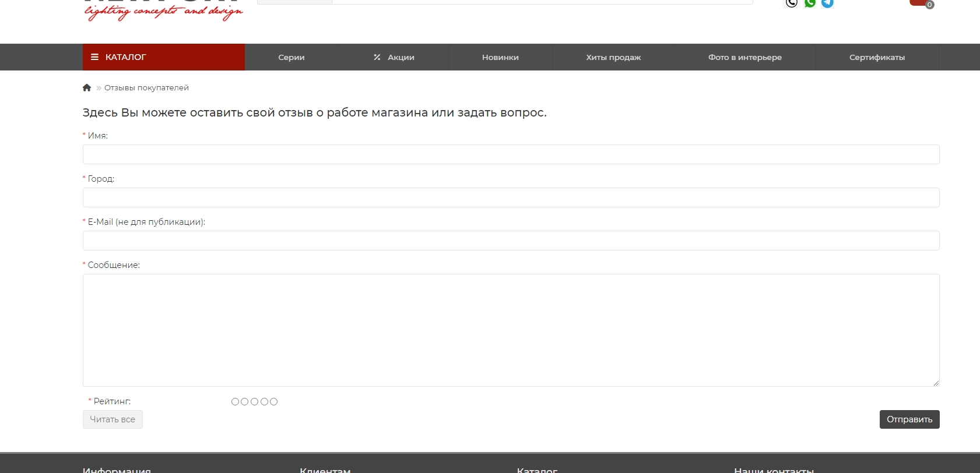The width and height of the screenshot is (980, 473).
Task: Click the lighting concepts and design logo
Action: [x=163, y=10]
